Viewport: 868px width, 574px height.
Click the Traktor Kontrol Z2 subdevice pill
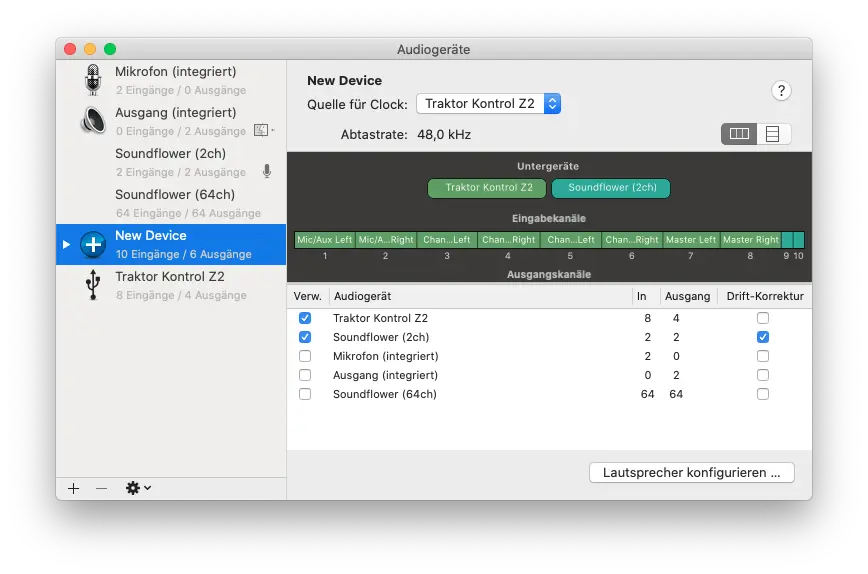487,188
